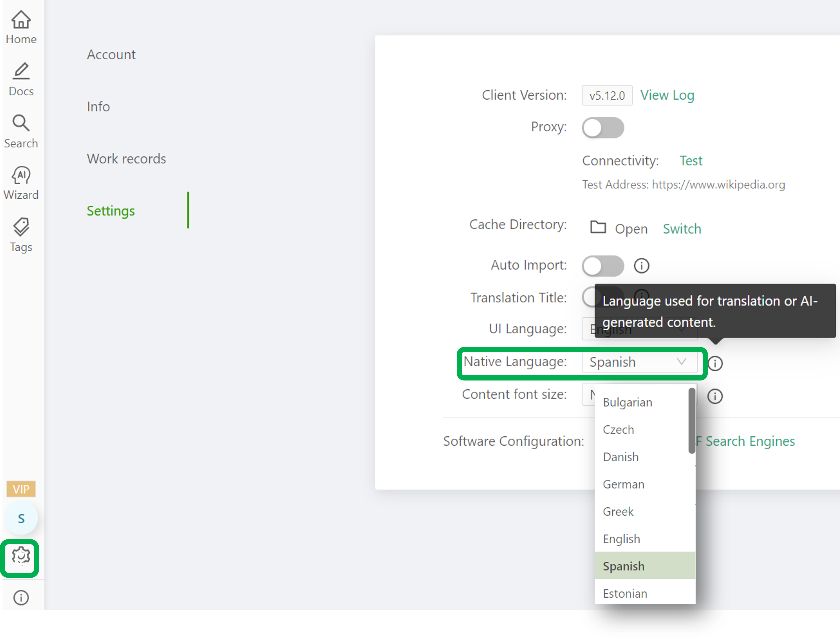The width and height of the screenshot is (840, 639).
Task: Open the Work records section
Action: pos(126,159)
